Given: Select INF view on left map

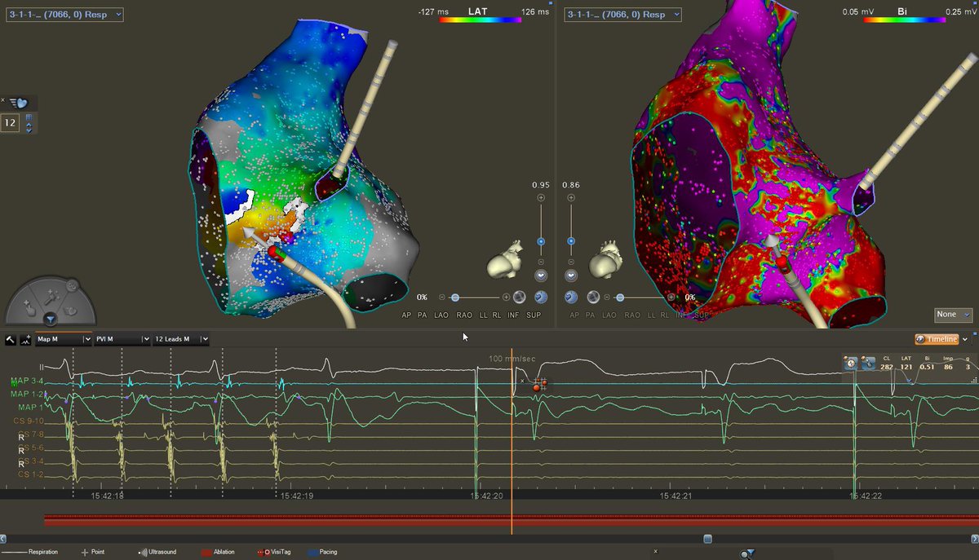Looking at the screenshot, I should coord(513,315).
